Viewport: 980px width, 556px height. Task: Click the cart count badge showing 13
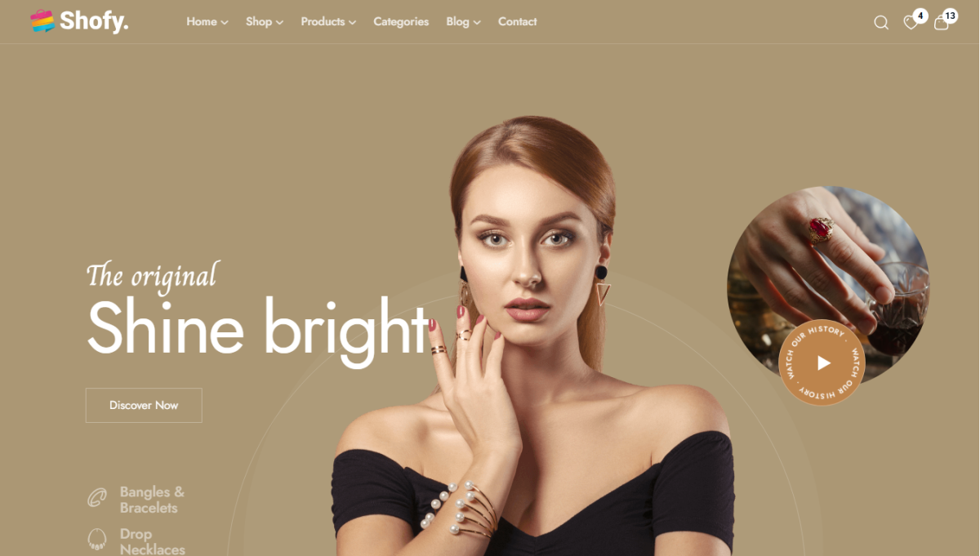[950, 16]
